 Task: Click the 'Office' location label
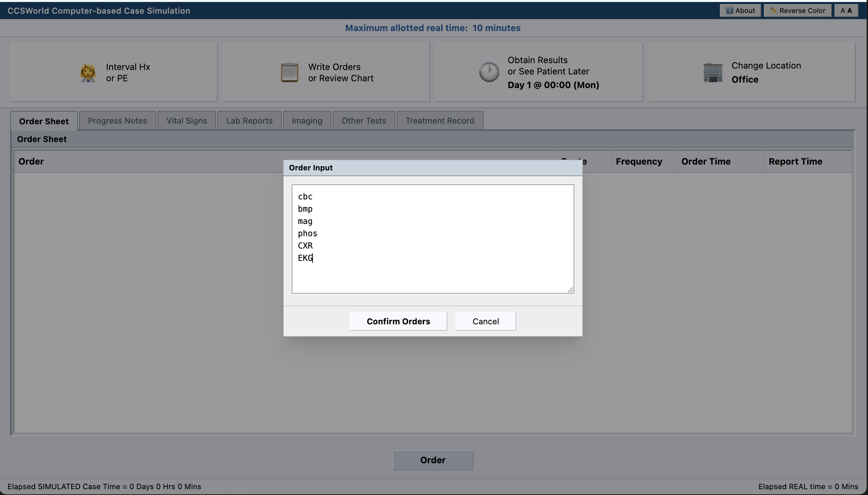745,80
